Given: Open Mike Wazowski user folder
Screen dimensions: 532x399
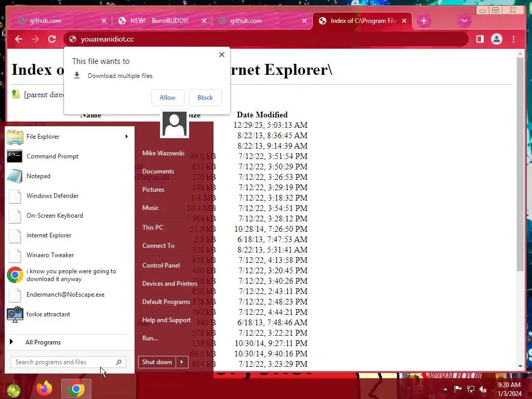Looking at the screenshot, I should (x=163, y=153).
